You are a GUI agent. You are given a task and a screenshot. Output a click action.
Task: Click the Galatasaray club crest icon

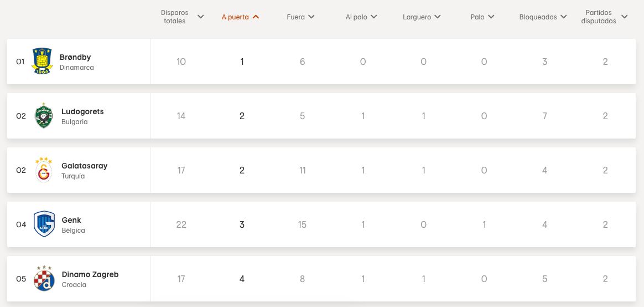point(44,170)
